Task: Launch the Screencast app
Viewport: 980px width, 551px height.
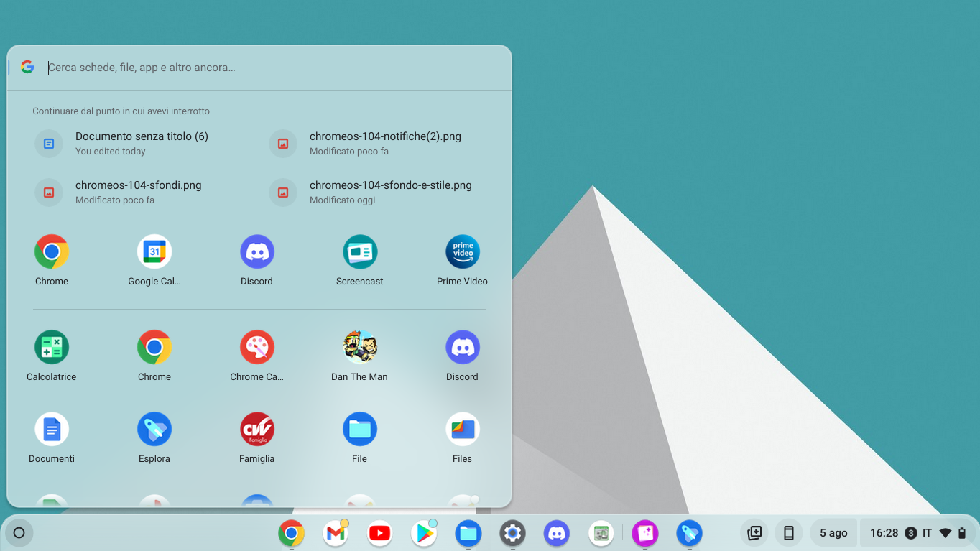Action: tap(359, 253)
